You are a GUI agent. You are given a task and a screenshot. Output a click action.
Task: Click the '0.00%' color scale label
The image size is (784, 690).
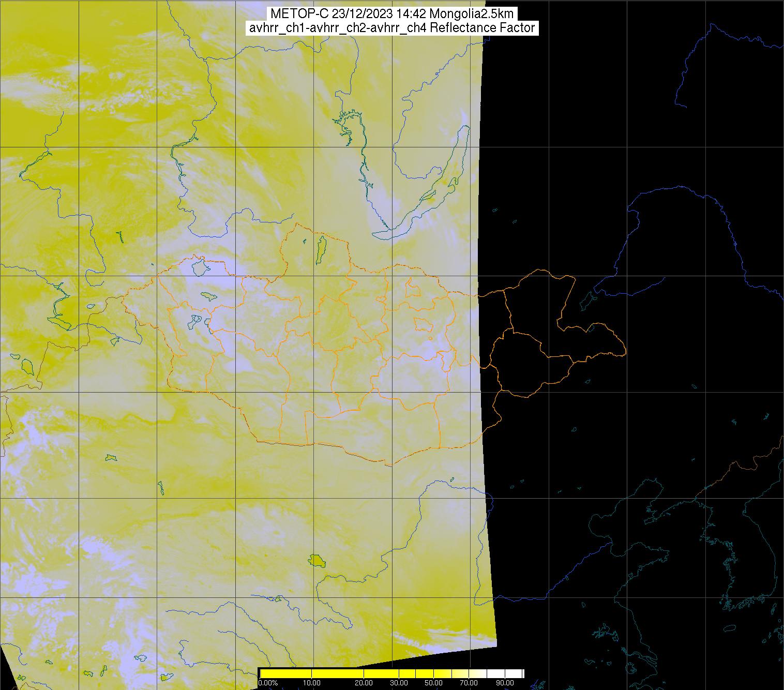click(267, 683)
